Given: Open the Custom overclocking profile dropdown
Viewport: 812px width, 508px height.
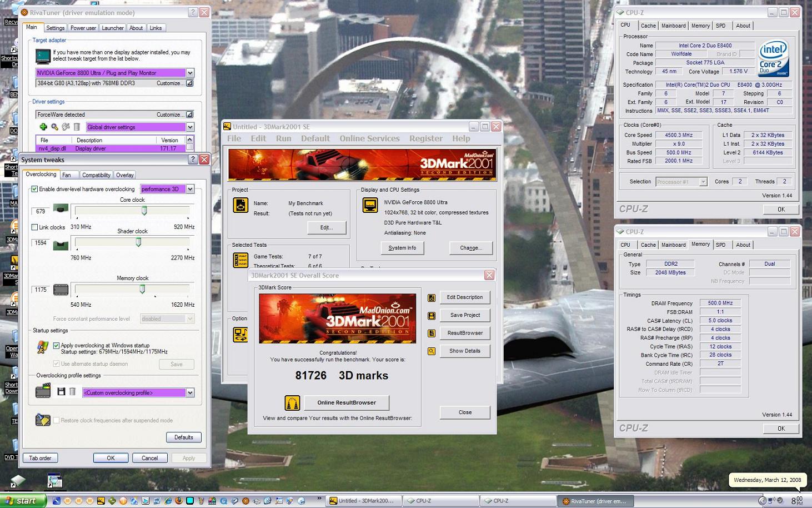Looking at the screenshot, I should (x=190, y=392).
